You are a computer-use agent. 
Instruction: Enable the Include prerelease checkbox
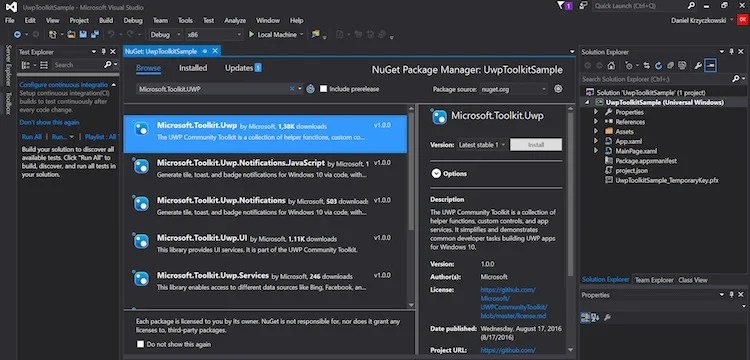[x=323, y=89]
